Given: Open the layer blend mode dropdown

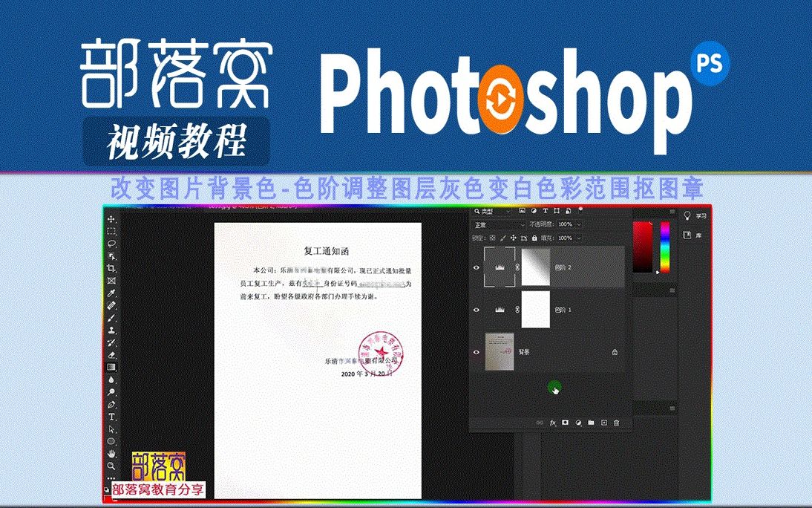Looking at the screenshot, I should coord(498,224).
